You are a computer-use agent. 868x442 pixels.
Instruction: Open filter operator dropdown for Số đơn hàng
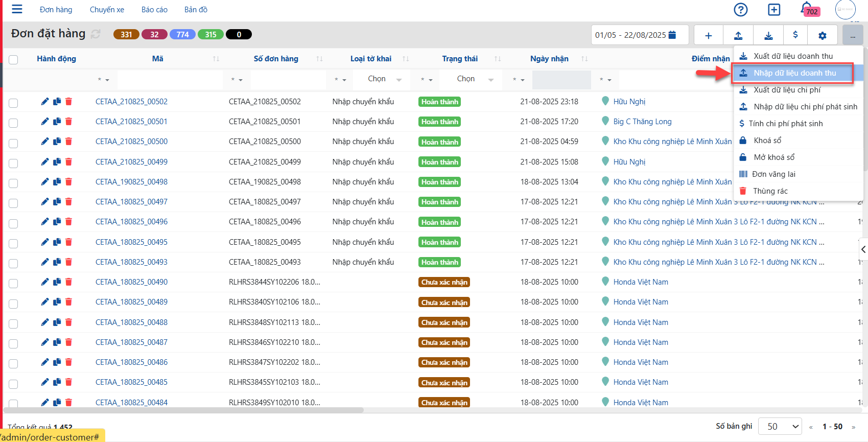point(237,80)
